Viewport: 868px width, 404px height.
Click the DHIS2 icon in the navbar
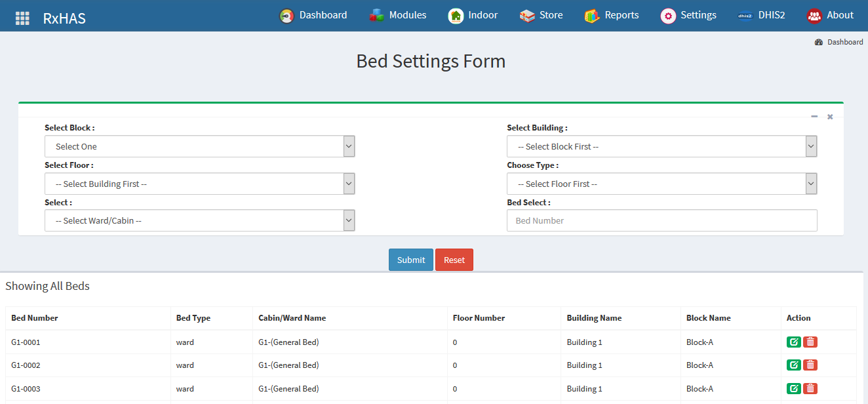744,15
